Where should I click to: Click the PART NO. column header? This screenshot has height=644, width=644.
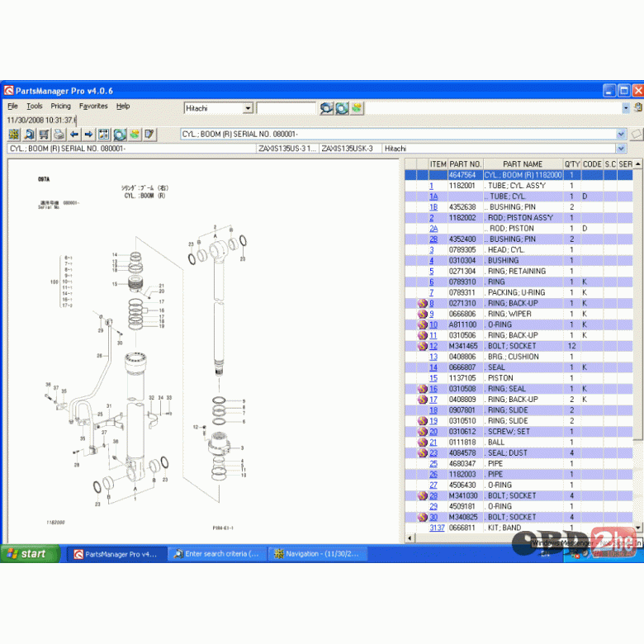(466, 164)
